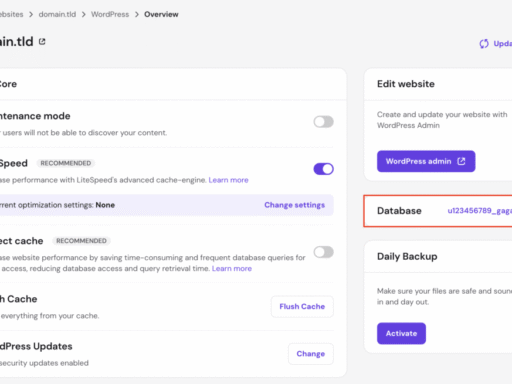This screenshot has width=512, height=384.
Task: Click the Edit website heading
Action: coord(406,84)
